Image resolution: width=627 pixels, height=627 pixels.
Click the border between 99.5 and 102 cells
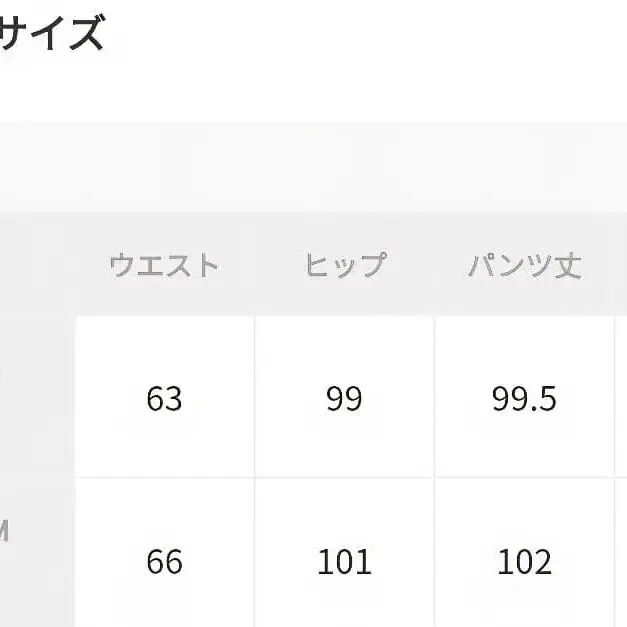524,478
